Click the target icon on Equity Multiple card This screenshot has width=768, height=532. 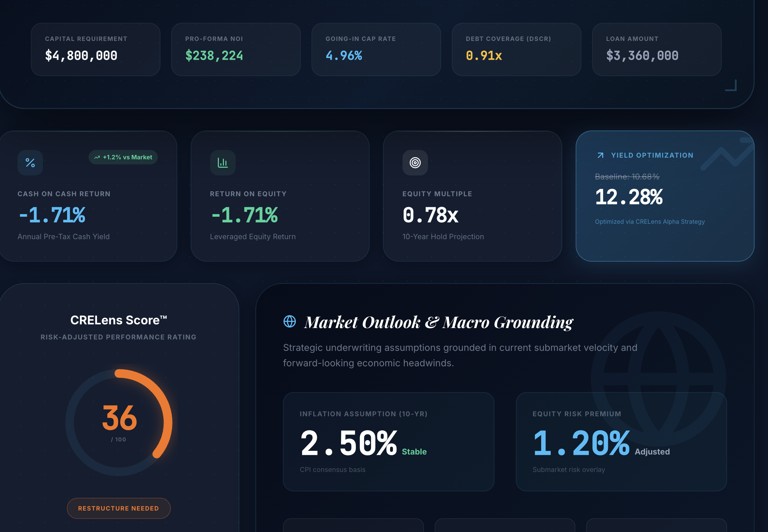point(415,163)
